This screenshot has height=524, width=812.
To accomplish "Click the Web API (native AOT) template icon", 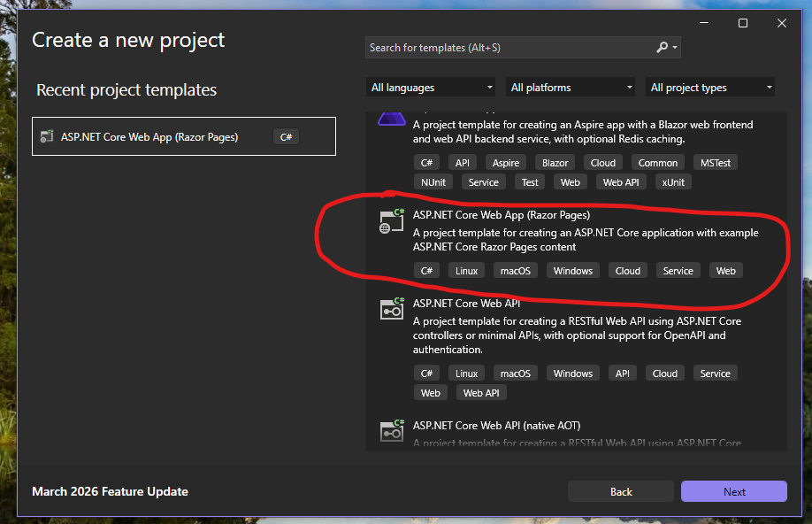I will coord(391,430).
